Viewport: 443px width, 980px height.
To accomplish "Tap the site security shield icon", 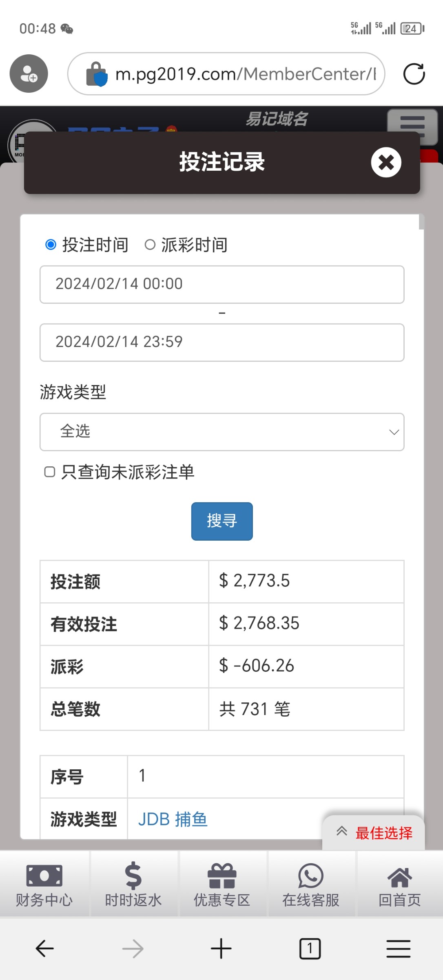I will click(x=97, y=74).
